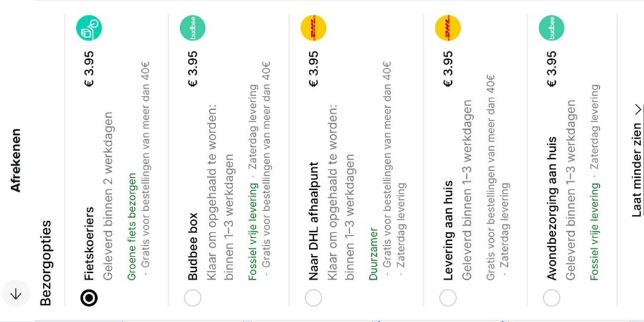Select the Naar DHL afhaalpunt radio button

pos(313,297)
